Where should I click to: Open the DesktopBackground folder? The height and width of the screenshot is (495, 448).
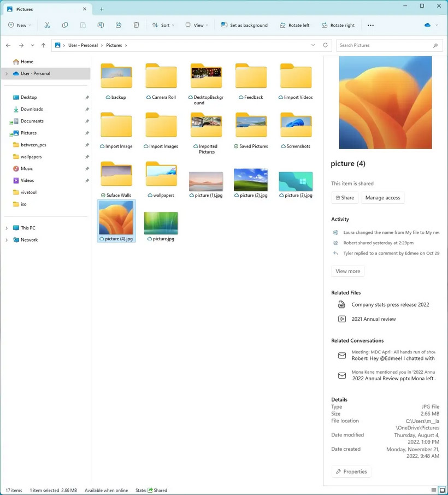click(206, 84)
